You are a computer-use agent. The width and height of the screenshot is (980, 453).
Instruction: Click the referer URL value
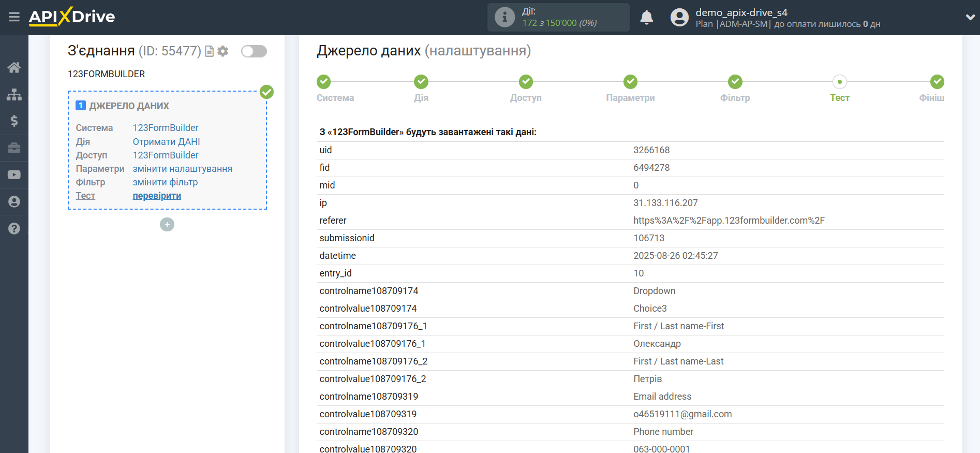point(729,221)
